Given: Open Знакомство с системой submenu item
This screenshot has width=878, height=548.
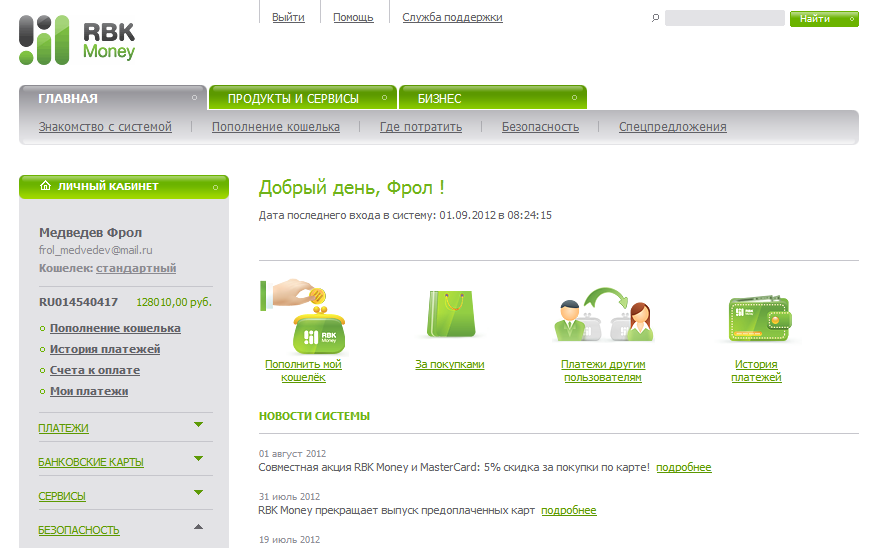Looking at the screenshot, I should 105,127.
